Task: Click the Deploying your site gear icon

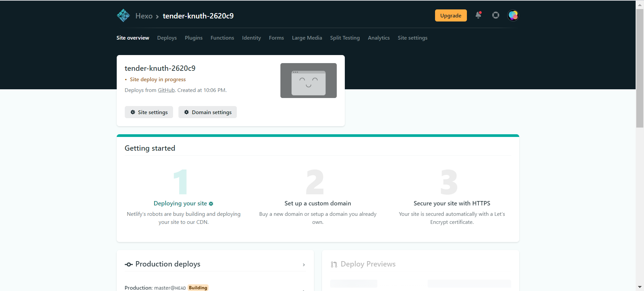Action: pyautogui.click(x=211, y=204)
